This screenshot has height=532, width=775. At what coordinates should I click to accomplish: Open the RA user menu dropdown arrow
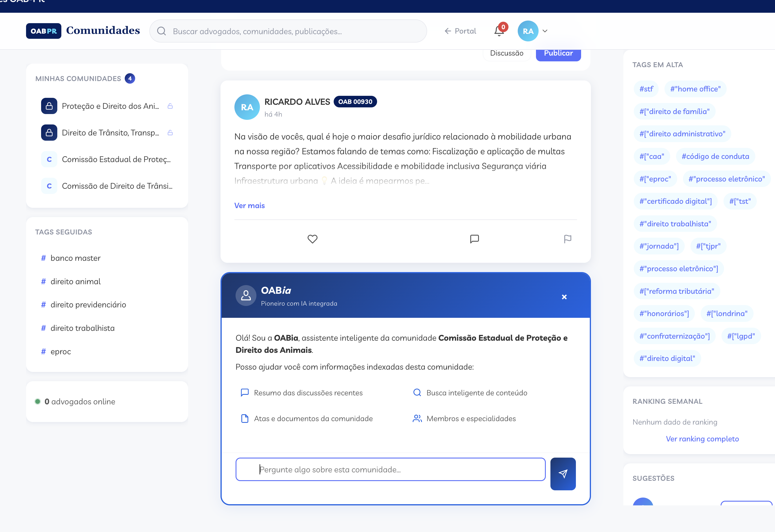(545, 31)
